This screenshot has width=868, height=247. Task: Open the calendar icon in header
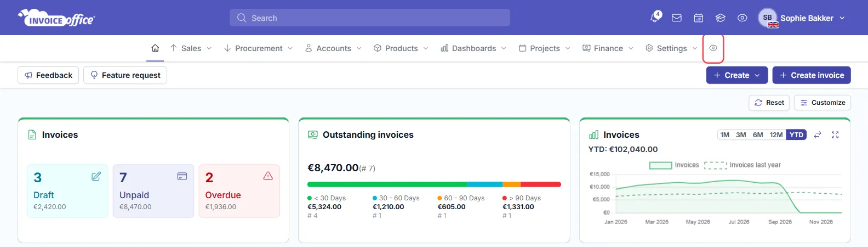point(699,18)
